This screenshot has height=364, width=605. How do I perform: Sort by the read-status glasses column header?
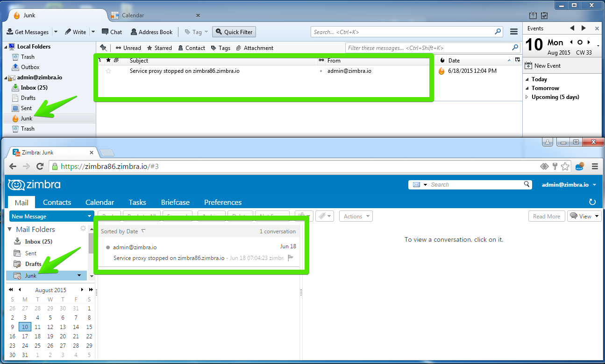(x=321, y=60)
